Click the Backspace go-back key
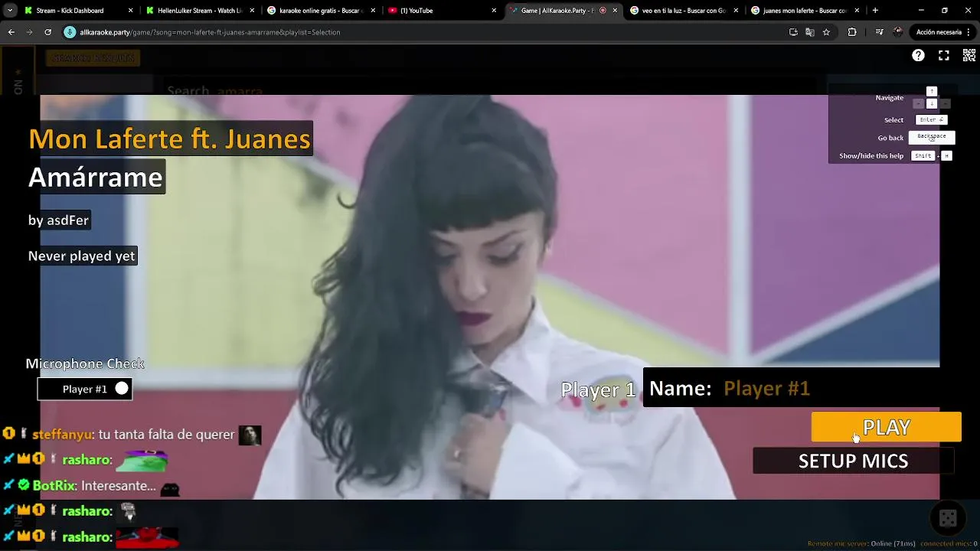Viewport: 980px width, 551px height. click(932, 137)
